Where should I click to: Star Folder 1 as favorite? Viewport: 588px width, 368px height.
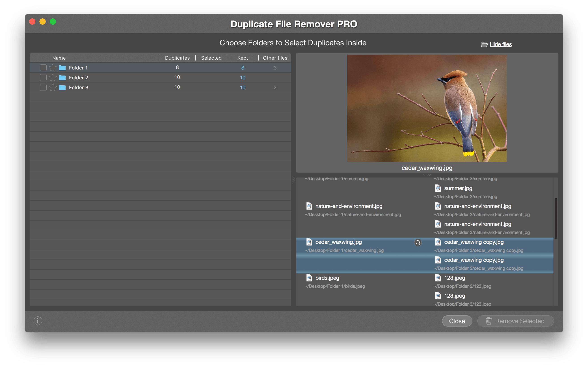(x=53, y=67)
